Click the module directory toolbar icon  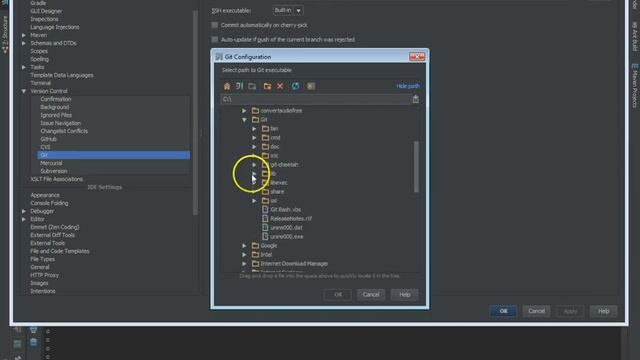click(252, 86)
